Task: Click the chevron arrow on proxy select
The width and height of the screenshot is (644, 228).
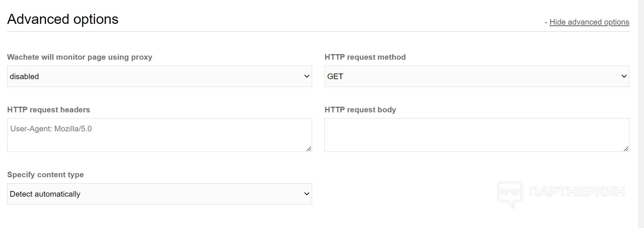Action: [x=307, y=76]
